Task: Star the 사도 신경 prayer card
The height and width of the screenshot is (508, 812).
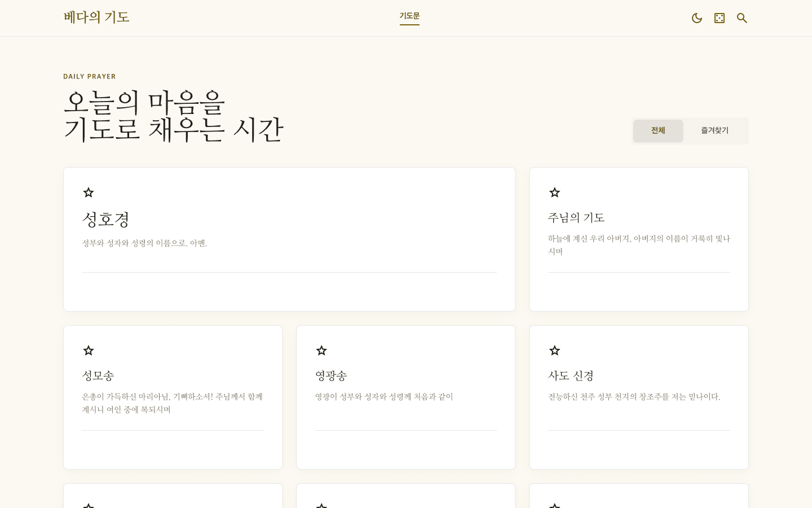Action: coord(555,351)
